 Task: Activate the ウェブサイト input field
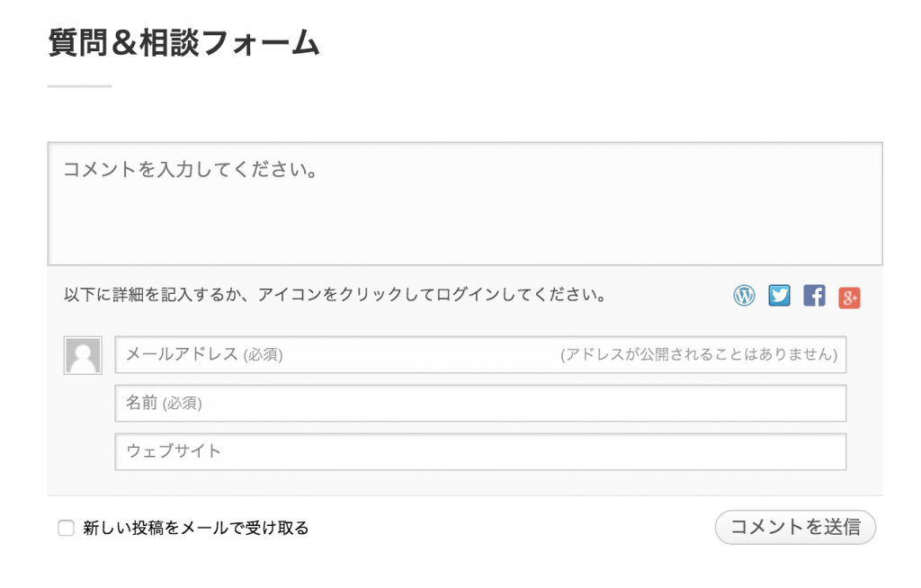coord(480,451)
